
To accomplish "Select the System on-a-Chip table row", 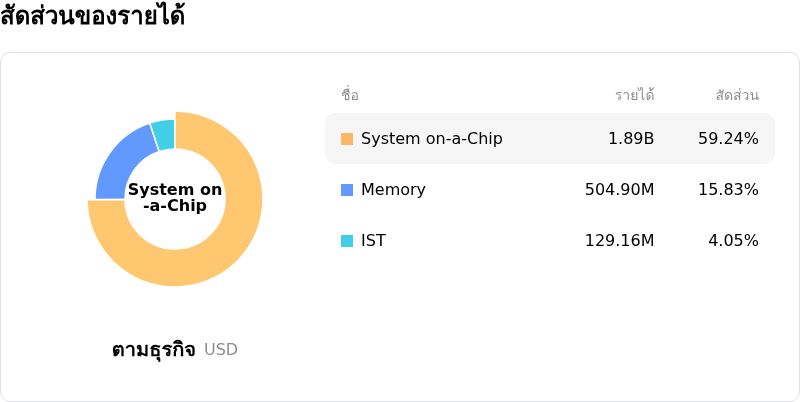I will pos(549,139).
